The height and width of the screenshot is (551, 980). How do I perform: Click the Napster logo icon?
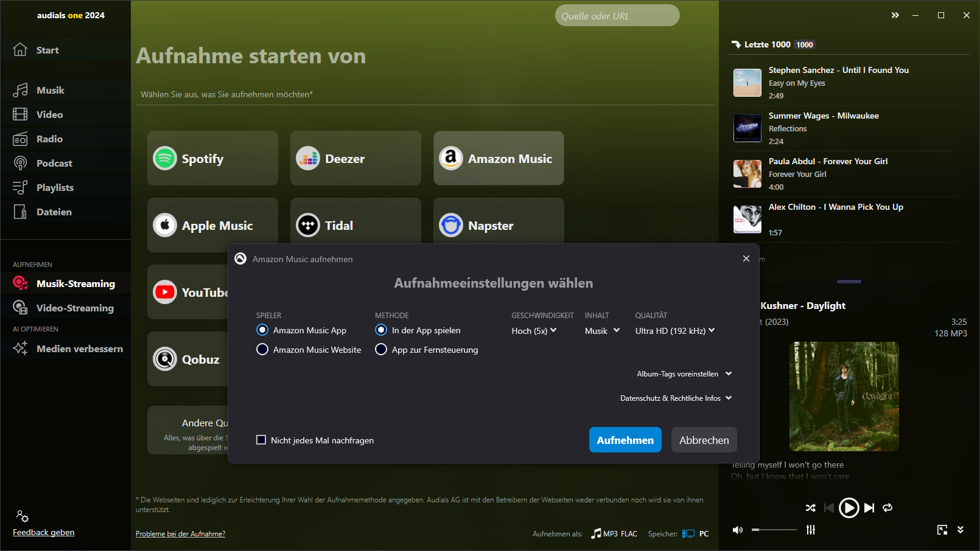coord(451,226)
